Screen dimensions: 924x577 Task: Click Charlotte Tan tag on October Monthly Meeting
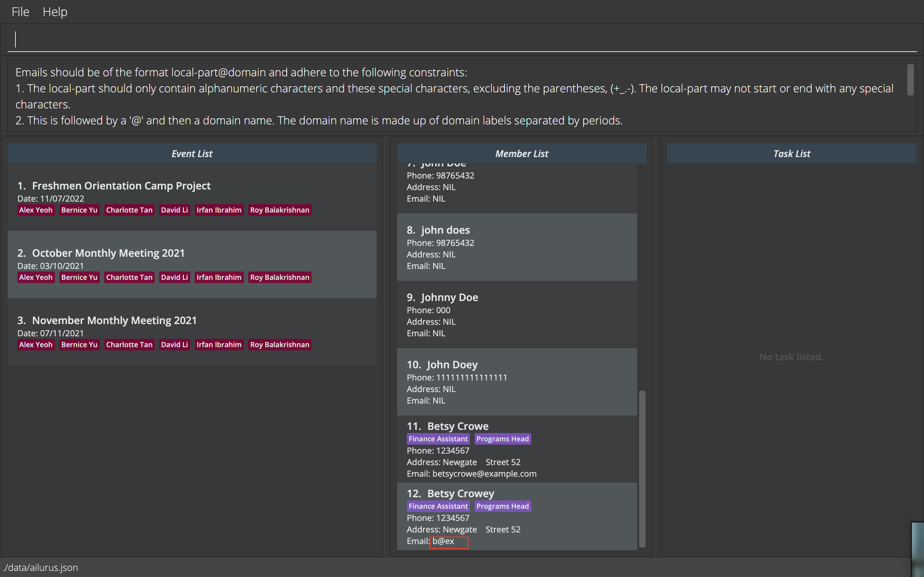point(128,277)
